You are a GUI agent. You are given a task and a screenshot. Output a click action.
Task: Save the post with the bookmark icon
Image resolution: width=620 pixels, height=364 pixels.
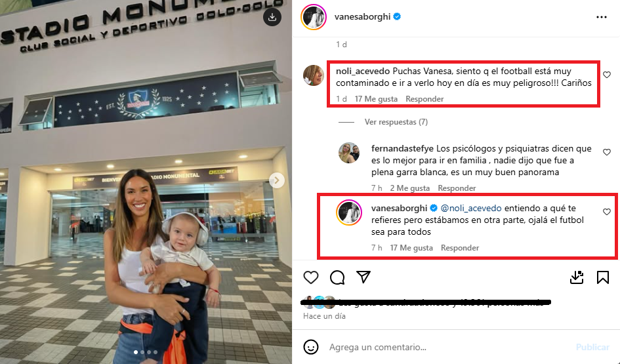click(x=602, y=277)
